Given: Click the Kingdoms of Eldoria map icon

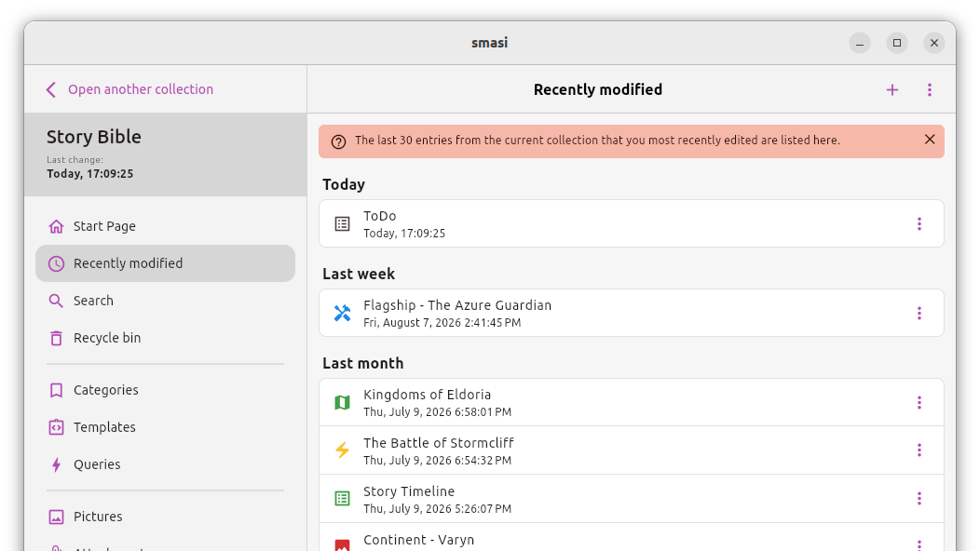Looking at the screenshot, I should pyautogui.click(x=343, y=403).
